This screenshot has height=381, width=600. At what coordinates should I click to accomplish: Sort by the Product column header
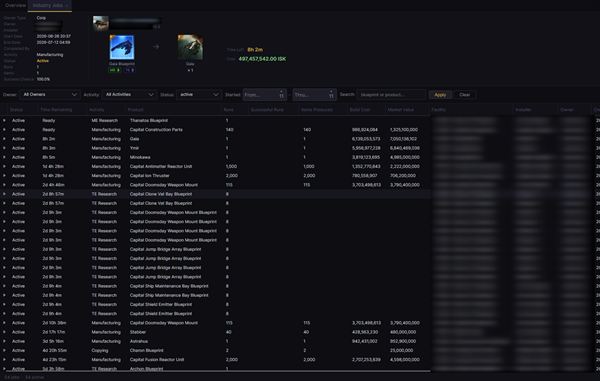(x=135, y=110)
